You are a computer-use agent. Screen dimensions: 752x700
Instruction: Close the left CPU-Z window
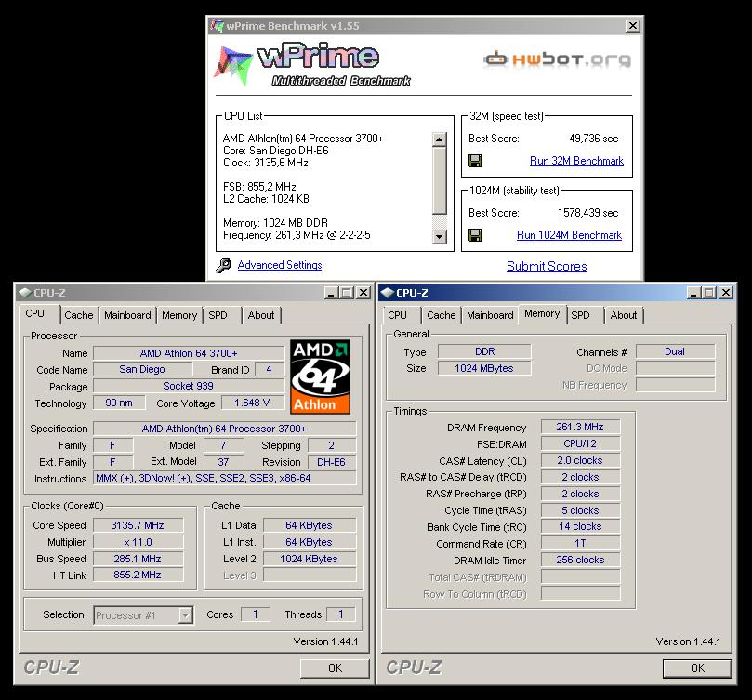[364, 293]
